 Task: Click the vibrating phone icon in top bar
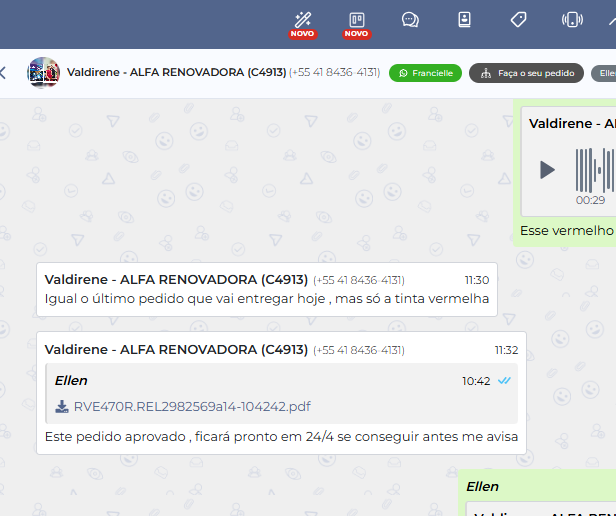click(x=572, y=19)
